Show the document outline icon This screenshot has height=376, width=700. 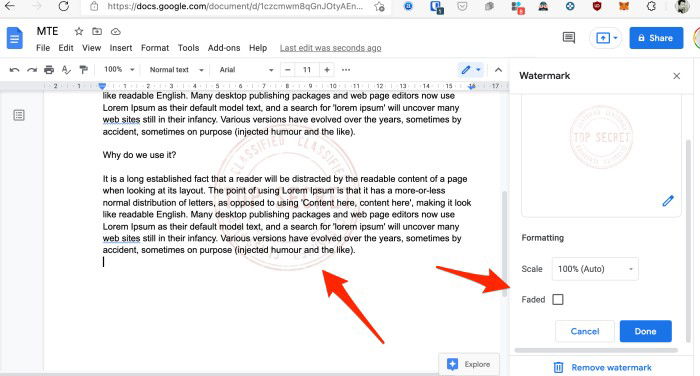click(19, 115)
